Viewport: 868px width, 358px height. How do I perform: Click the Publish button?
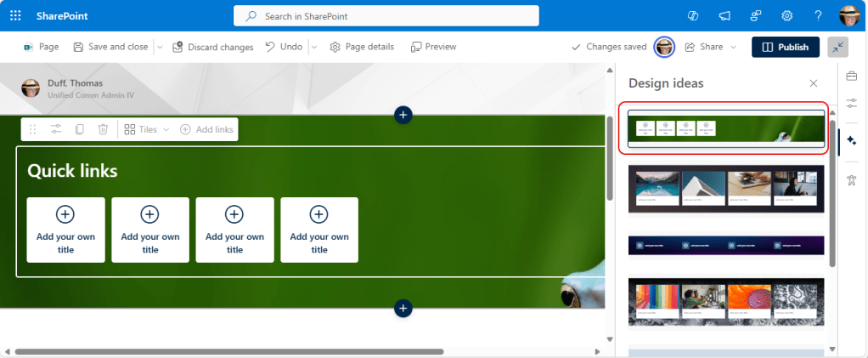[785, 47]
